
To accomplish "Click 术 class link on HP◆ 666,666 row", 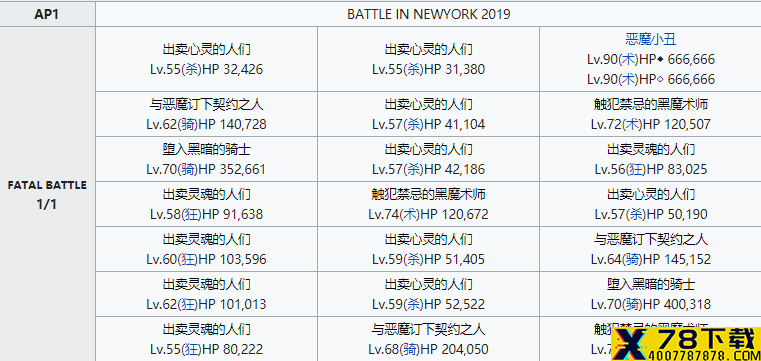I will [627, 60].
